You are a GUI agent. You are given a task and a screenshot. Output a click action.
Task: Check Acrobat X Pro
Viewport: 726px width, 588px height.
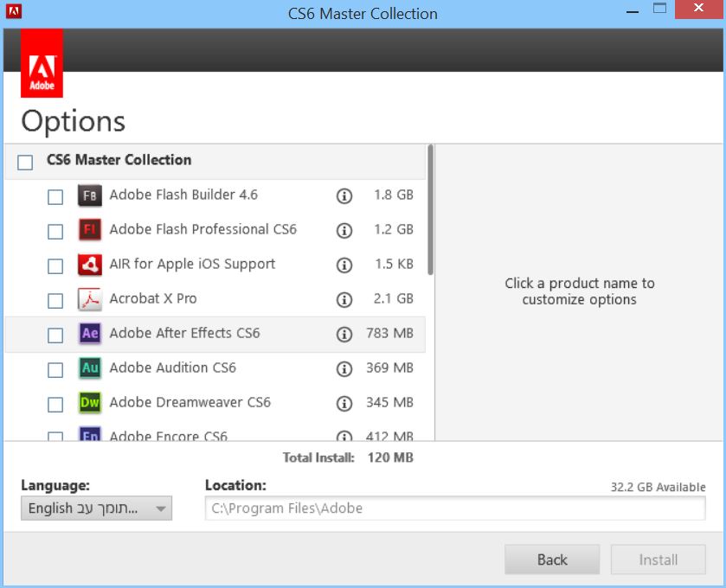pos(55,301)
